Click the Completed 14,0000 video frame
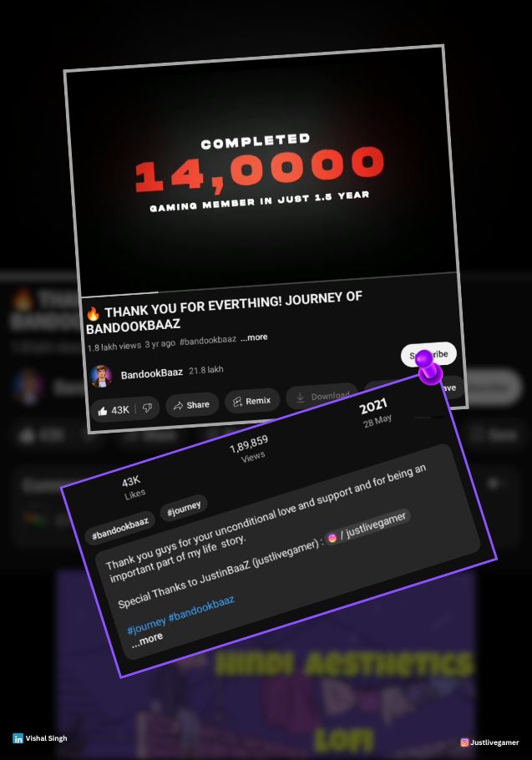 [x=259, y=170]
